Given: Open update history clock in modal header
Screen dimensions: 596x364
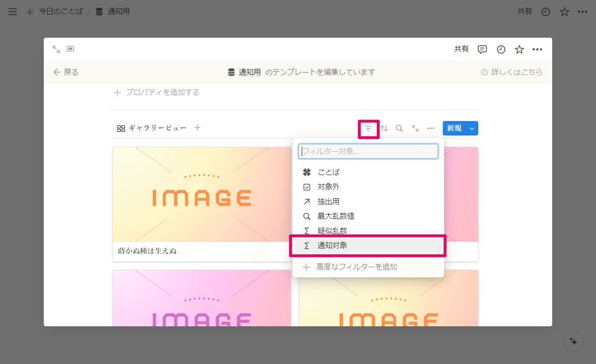Looking at the screenshot, I should [501, 49].
